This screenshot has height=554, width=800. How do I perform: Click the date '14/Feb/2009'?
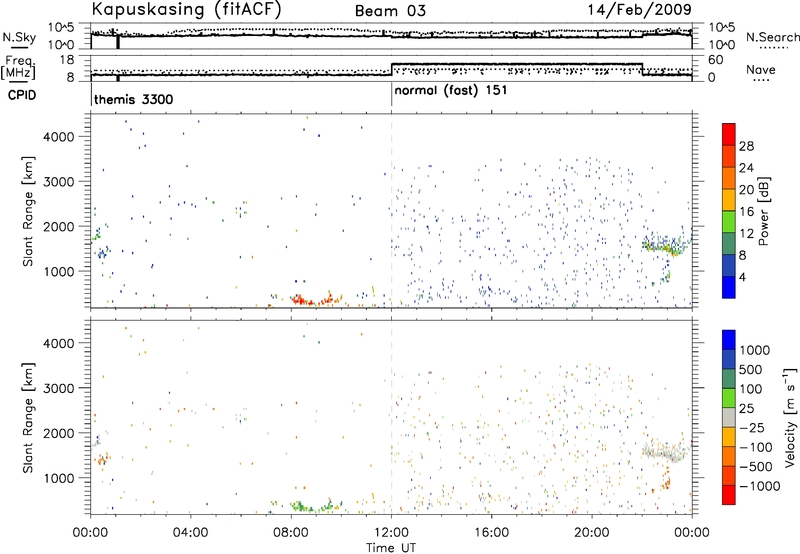click(x=639, y=10)
